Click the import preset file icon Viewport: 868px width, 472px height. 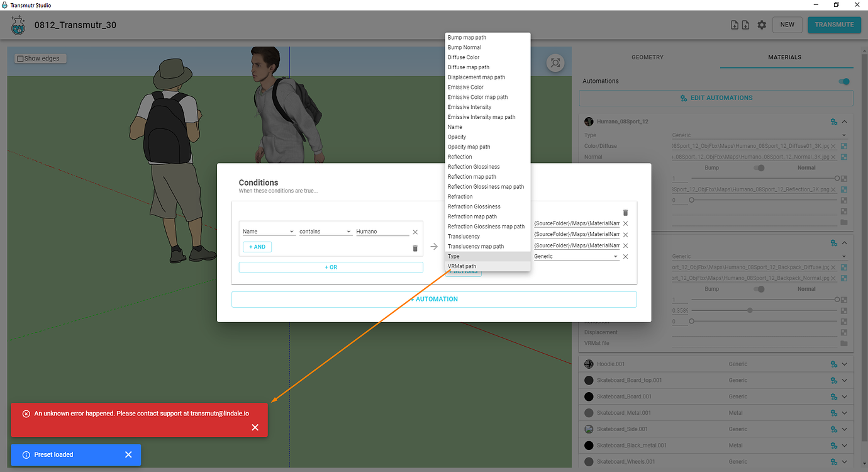tap(734, 25)
